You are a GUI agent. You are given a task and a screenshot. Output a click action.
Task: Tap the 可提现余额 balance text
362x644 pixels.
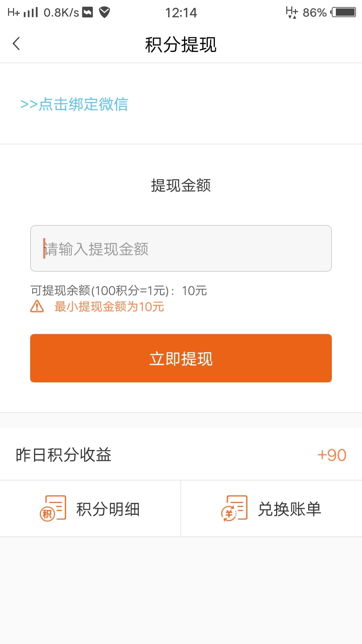pyautogui.click(x=119, y=290)
